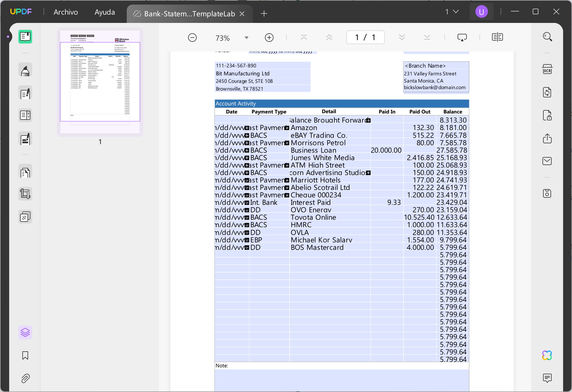Toggle the comments panel at bottom right
The image size is (572, 392).
click(x=547, y=378)
